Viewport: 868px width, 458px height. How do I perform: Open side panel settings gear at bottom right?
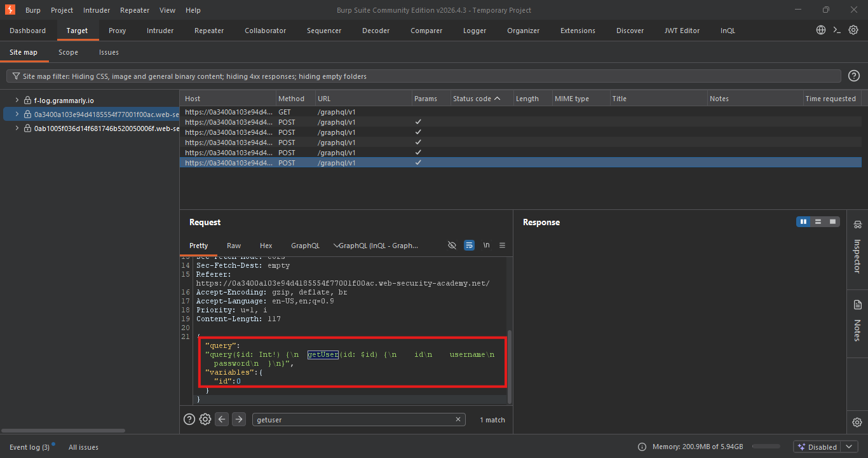coord(857,422)
